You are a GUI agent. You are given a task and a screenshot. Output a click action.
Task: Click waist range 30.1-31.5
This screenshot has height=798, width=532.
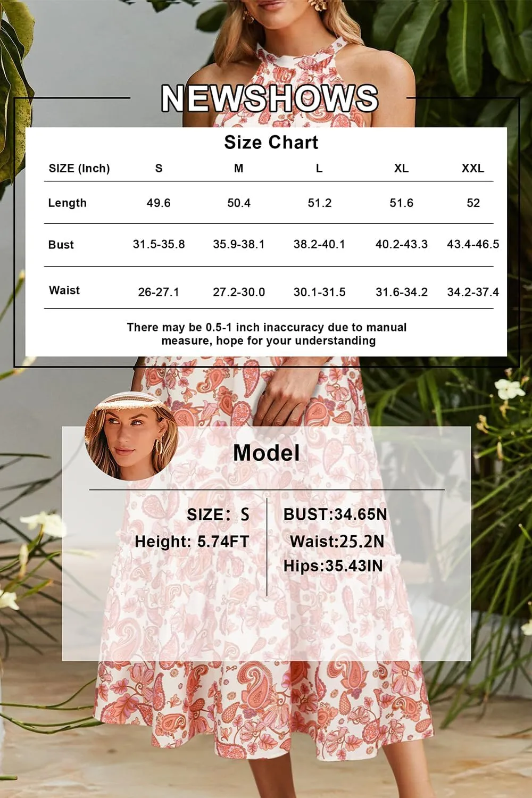coord(320,292)
